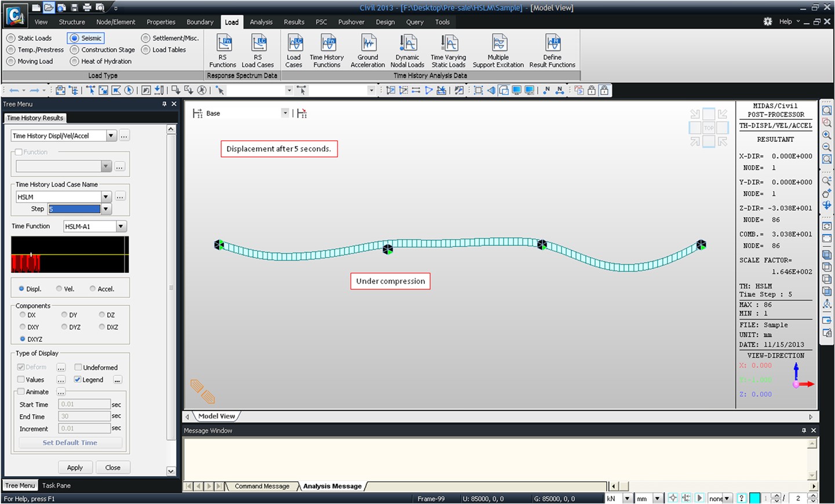Open the Results ribbon tab

point(294,22)
